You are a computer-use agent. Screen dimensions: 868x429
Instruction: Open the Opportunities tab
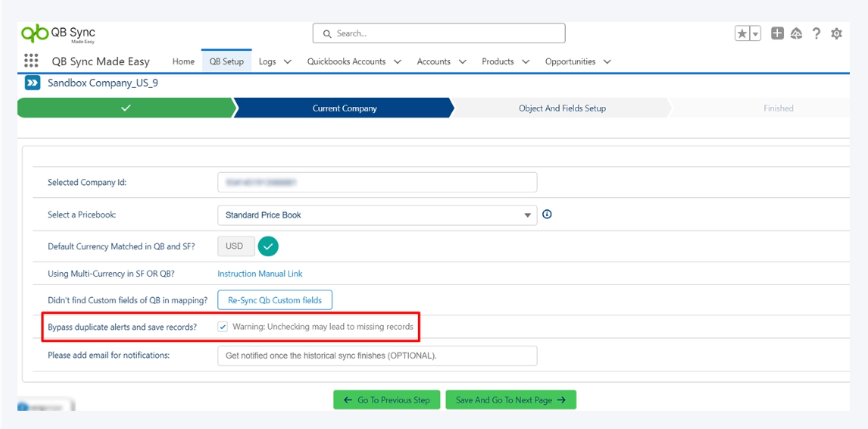coord(570,61)
